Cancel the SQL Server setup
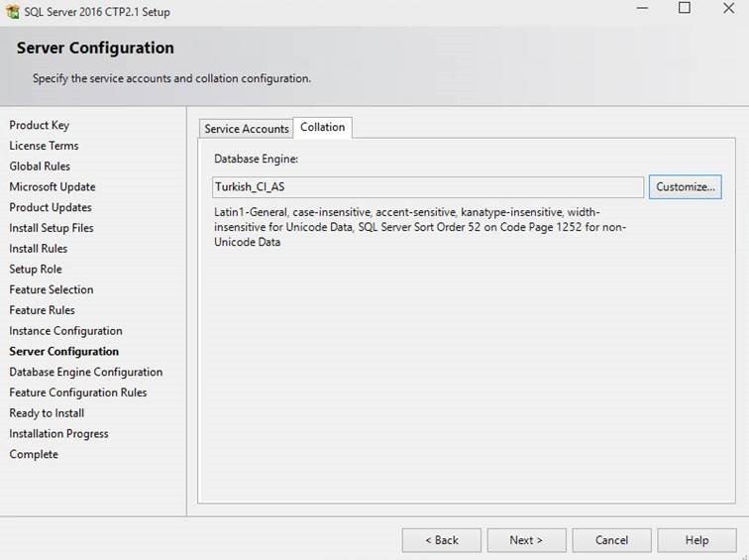Screen dimensions: 749x560 (611, 540)
